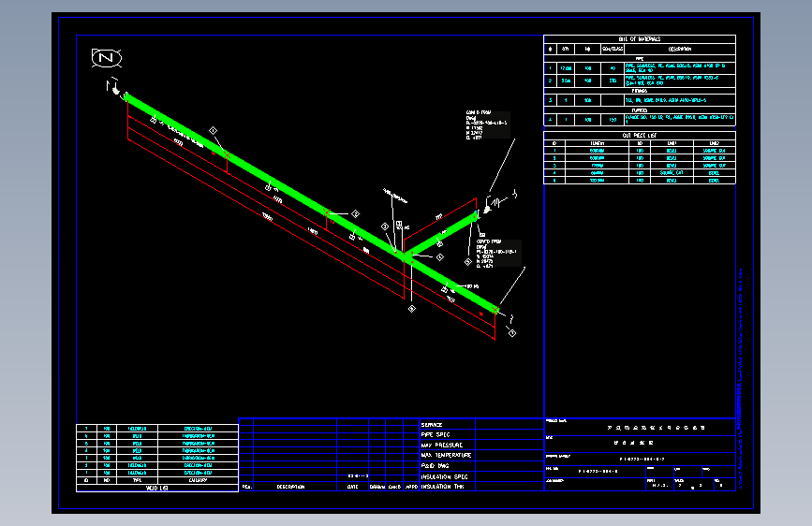Click the DESCRIPTION header in Bill of Materials
Screen dimensions: 812x526
(679, 50)
